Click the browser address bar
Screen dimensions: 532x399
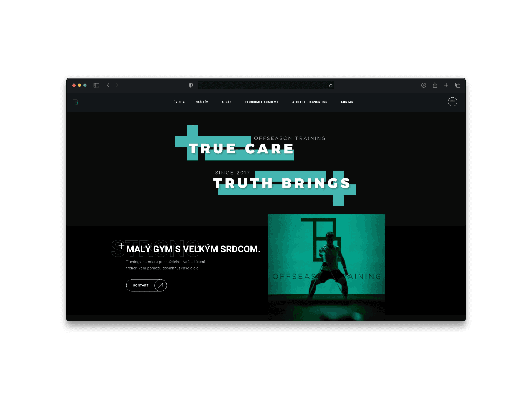(x=263, y=85)
